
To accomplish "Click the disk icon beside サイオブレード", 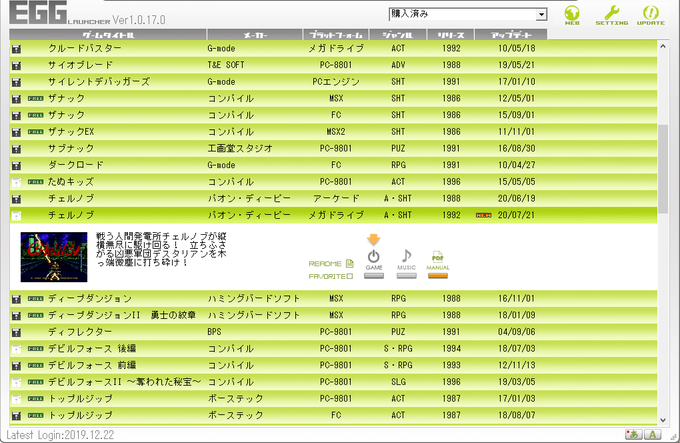I will click(x=16, y=65).
